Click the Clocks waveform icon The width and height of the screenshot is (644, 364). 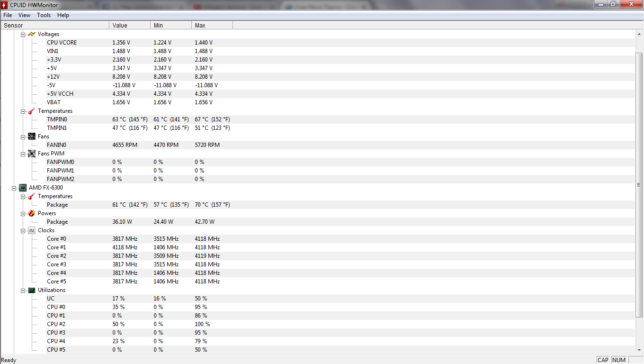pyautogui.click(x=32, y=230)
